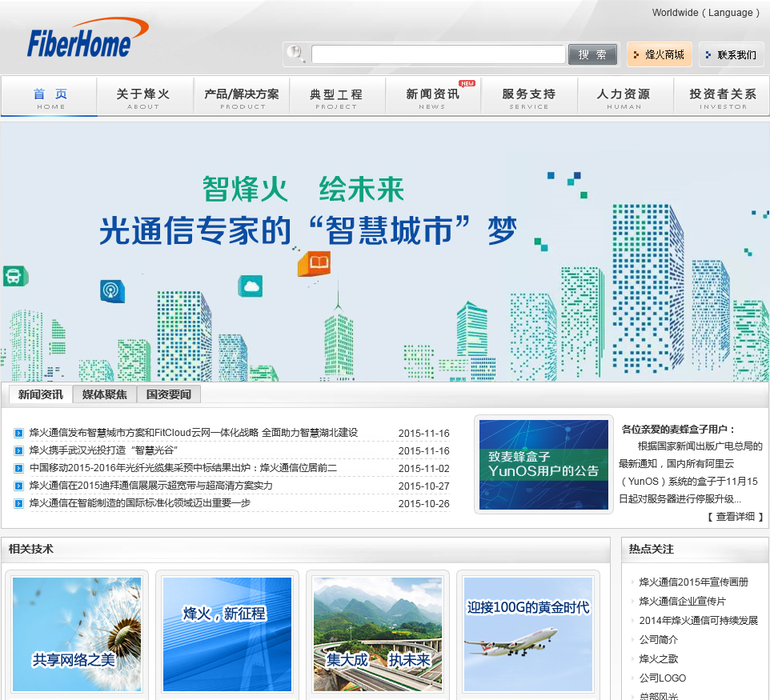This screenshot has width=770, height=700.
Task: Click the red NEW badge on news menu
Action: point(467,83)
